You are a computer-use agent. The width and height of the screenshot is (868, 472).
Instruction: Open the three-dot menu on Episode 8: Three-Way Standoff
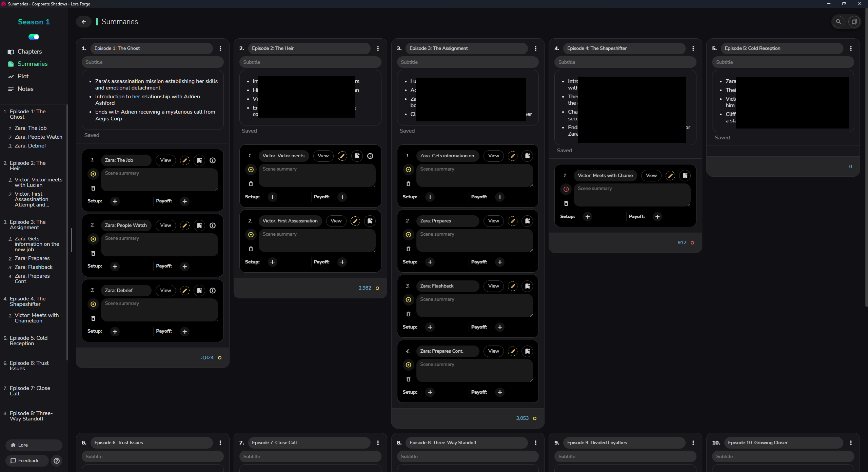click(535, 442)
